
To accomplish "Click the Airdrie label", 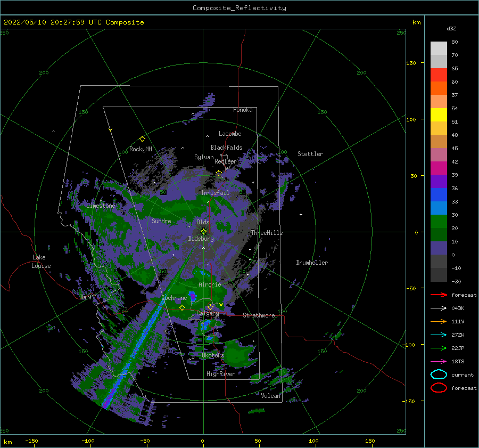I will click(210, 284).
